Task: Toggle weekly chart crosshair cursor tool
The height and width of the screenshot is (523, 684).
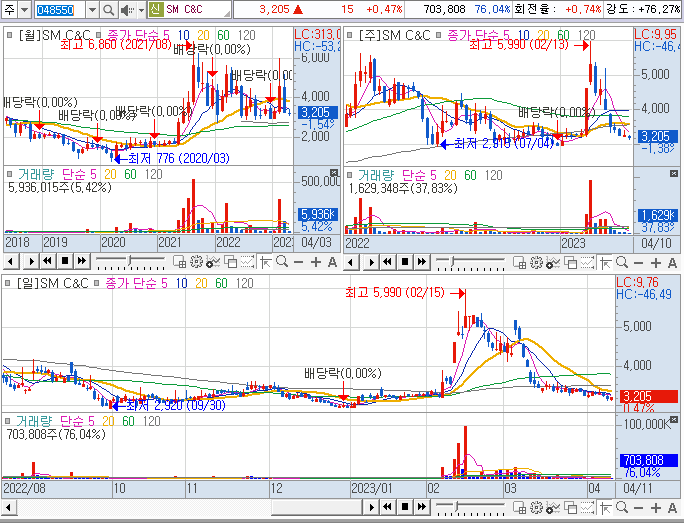Action: pos(605,263)
